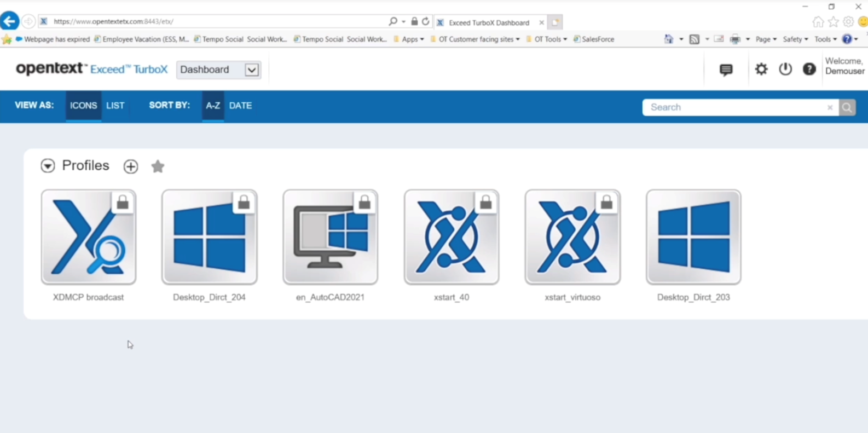Start the en_AutoCAD2021 profile
Viewport: 868px width, 433px height.
pos(330,237)
